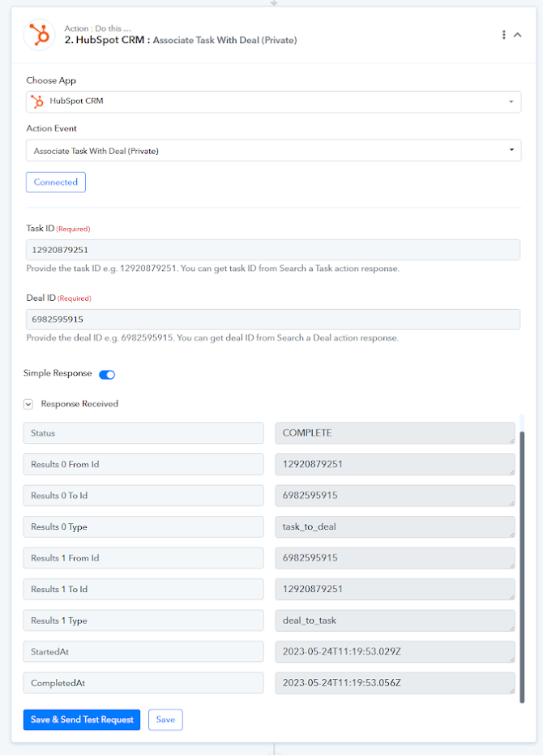Collapse the action step with the chevron
This screenshot has height=756, width=543.
pos(517,35)
